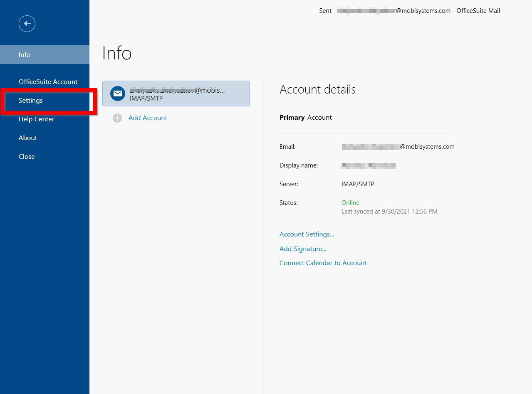Open the Info menu item
Viewport: 532px width, 394px height.
(45, 54)
